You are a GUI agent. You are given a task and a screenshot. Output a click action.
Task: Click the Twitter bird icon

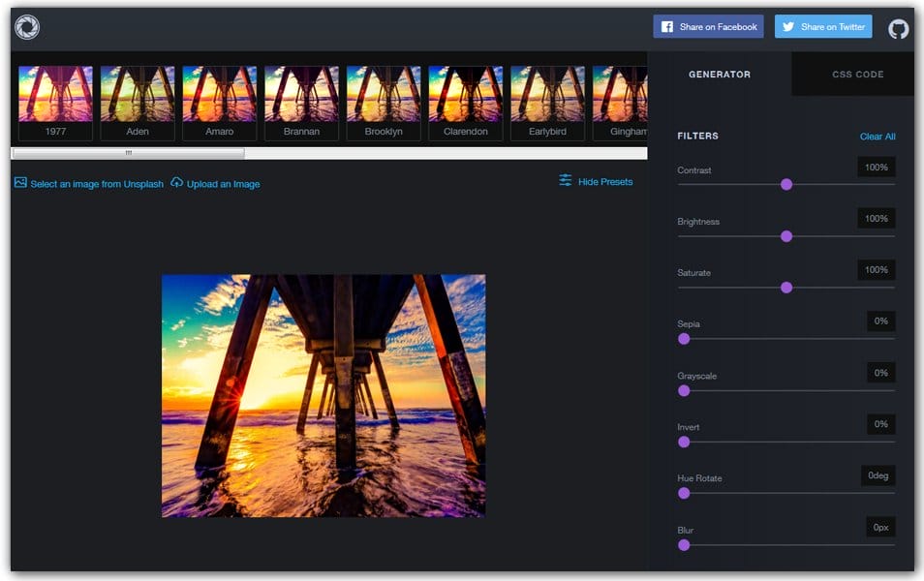[786, 26]
